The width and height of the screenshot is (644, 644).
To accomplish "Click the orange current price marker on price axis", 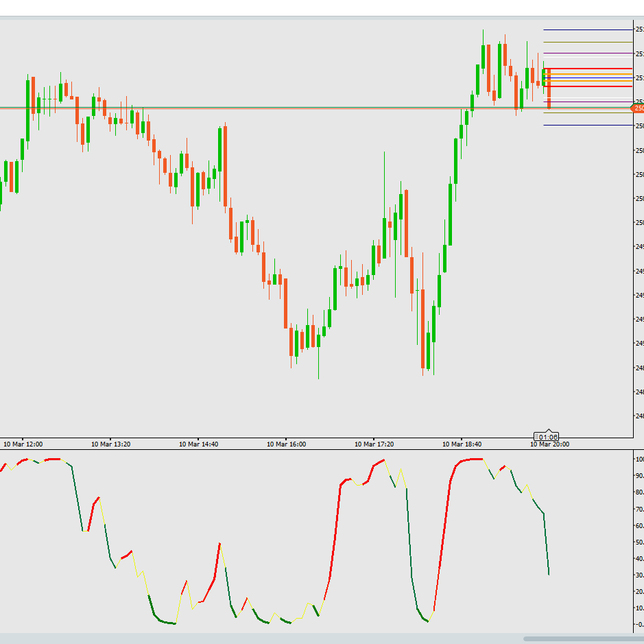I will pos(638,108).
